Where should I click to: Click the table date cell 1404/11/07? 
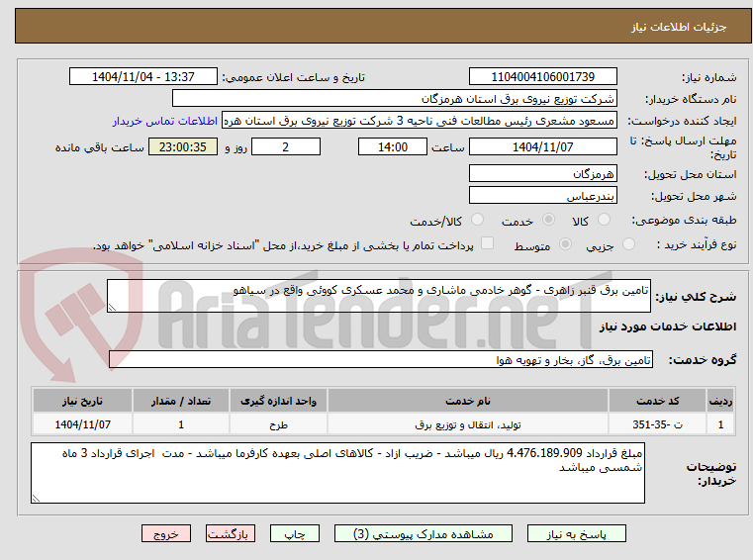click(x=82, y=424)
